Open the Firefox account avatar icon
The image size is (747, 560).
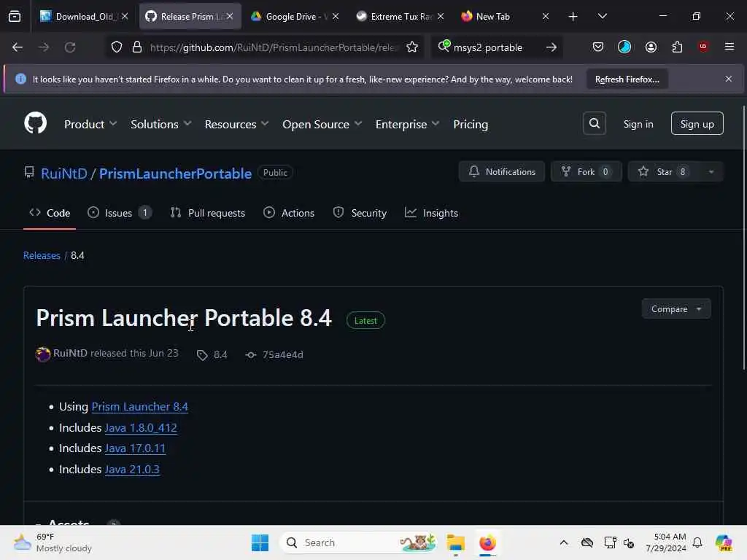[651, 47]
